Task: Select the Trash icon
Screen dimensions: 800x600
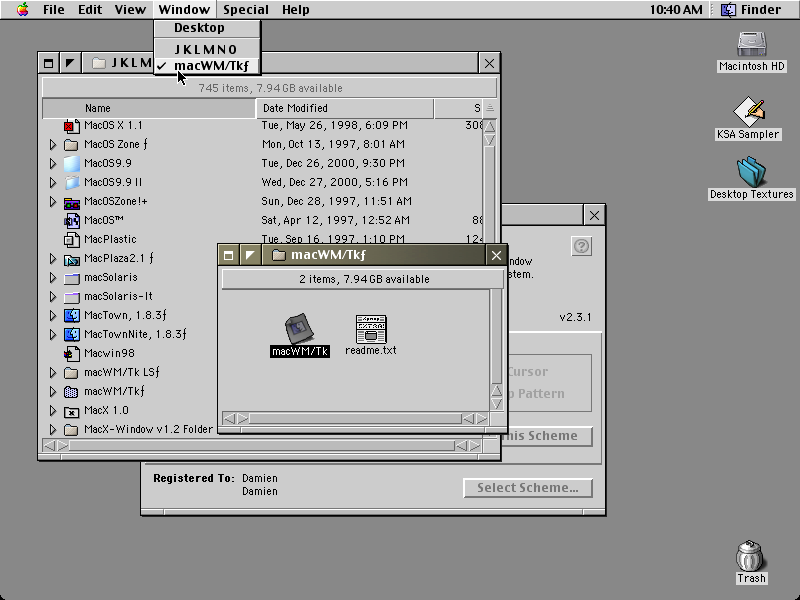Action: pyautogui.click(x=750, y=556)
